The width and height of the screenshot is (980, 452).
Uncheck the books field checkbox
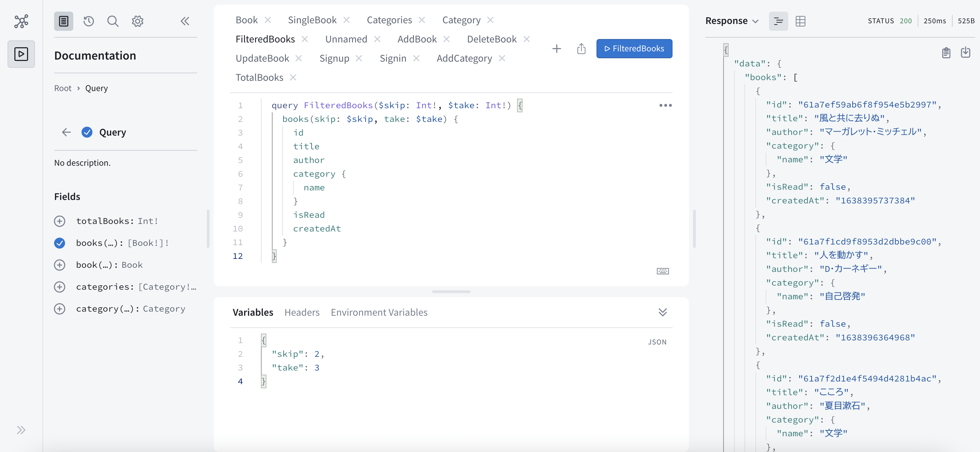click(x=60, y=243)
